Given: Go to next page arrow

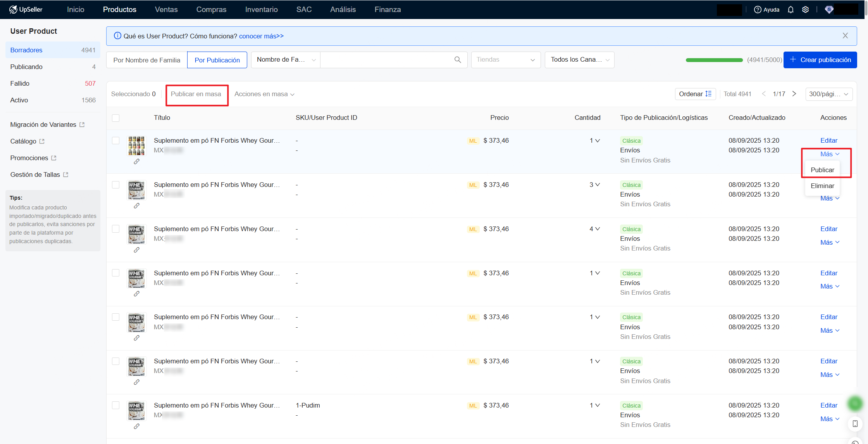Looking at the screenshot, I should coord(794,94).
